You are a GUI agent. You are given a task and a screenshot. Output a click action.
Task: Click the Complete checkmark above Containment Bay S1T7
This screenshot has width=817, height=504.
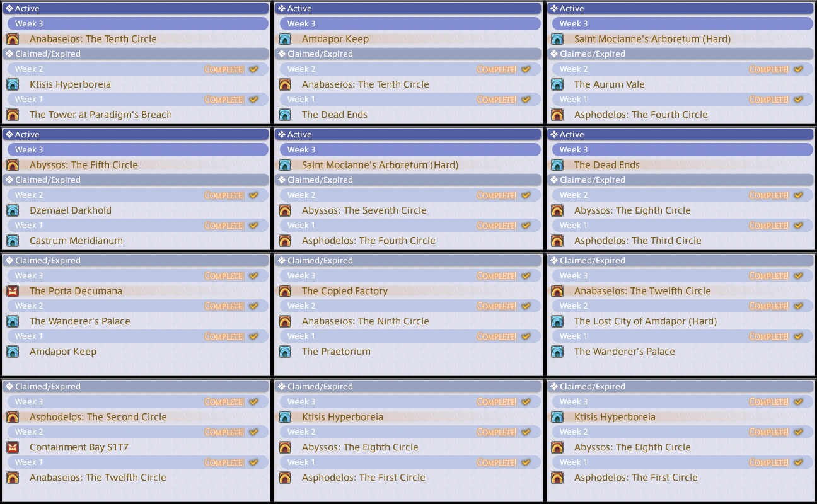(x=253, y=432)
